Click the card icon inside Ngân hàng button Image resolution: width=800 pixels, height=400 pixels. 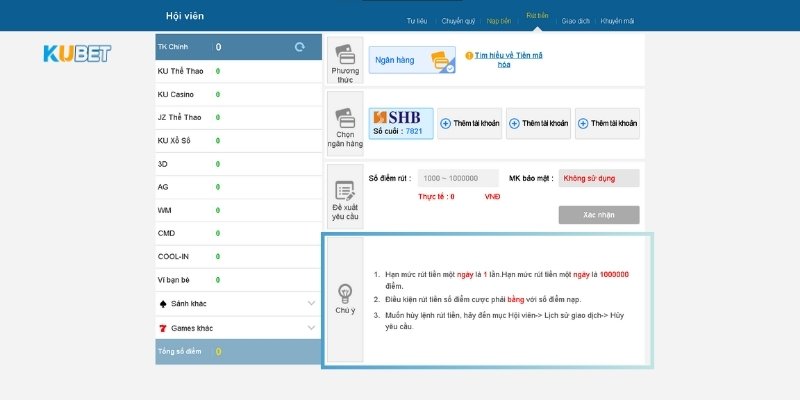pos(441,61)
